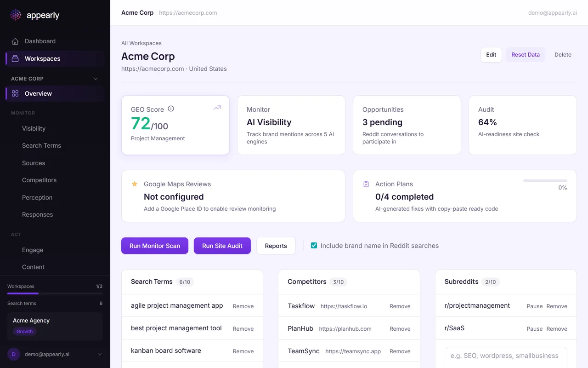Open the demo@appearly.ai account dropdown
The width and height of the screenshot is (588, 368).
[x=100, y=354]
